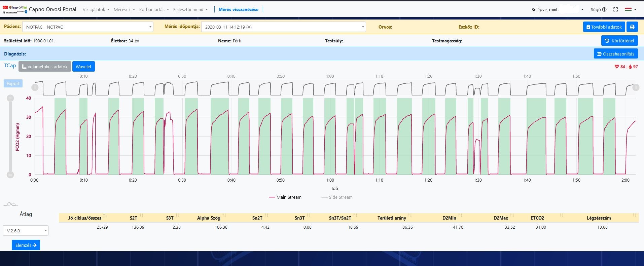Expand the Mérés időpontja date dropdown
Screen dimensions: 644x266
coord(283,27)
